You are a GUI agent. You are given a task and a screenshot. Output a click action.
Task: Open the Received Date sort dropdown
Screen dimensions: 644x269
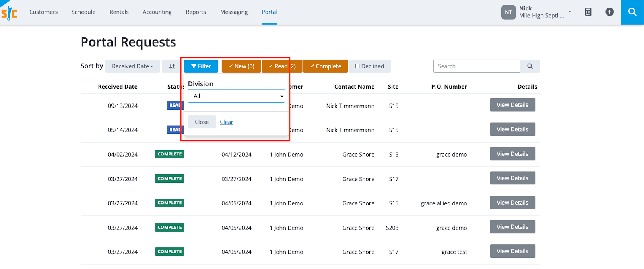132,66
